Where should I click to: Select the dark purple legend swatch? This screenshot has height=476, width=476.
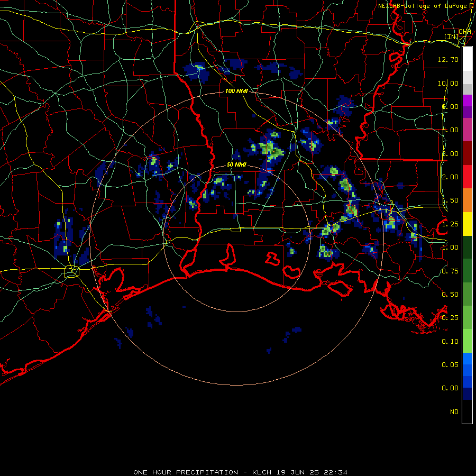[467, 112]
